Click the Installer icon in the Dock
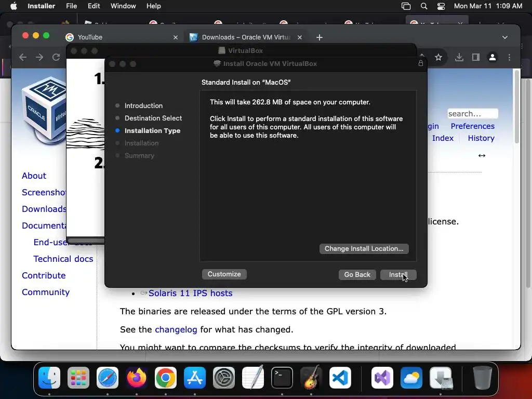Viewport: 532px width, 399px height. pos(441,378)
